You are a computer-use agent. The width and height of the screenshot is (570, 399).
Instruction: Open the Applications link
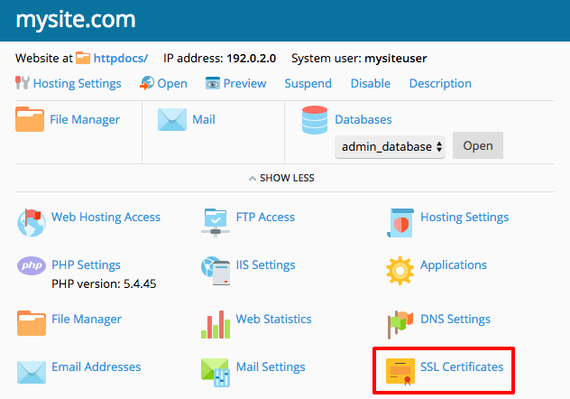pos(453,265)
